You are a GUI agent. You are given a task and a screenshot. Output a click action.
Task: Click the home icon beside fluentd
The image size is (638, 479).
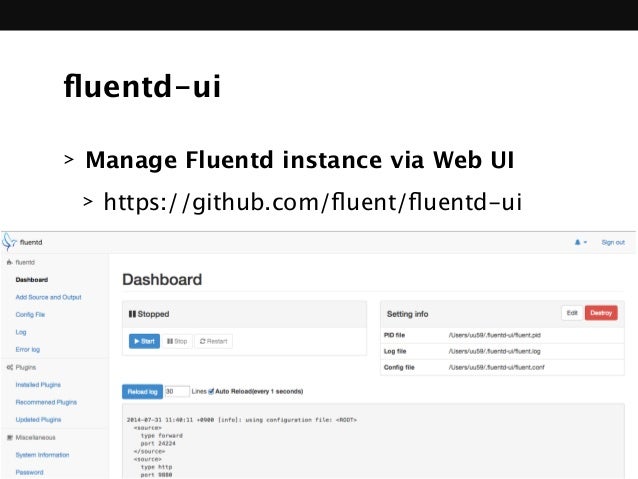(9, 262)
